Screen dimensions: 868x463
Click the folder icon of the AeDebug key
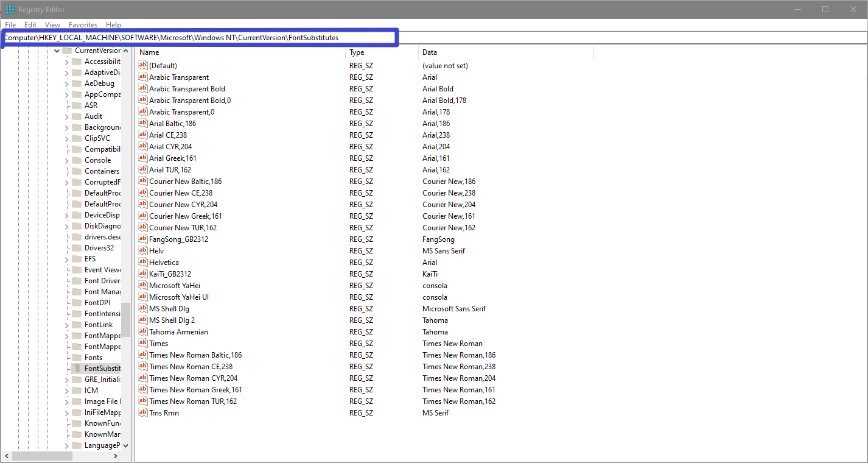[x=77, y=83]
